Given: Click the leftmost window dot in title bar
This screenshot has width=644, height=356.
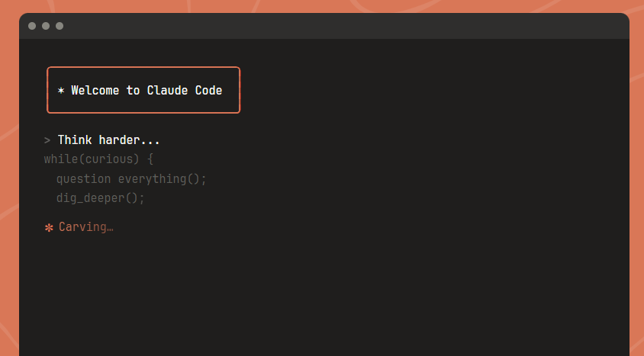Looking at the screenshot, I should tap(32, 26).
